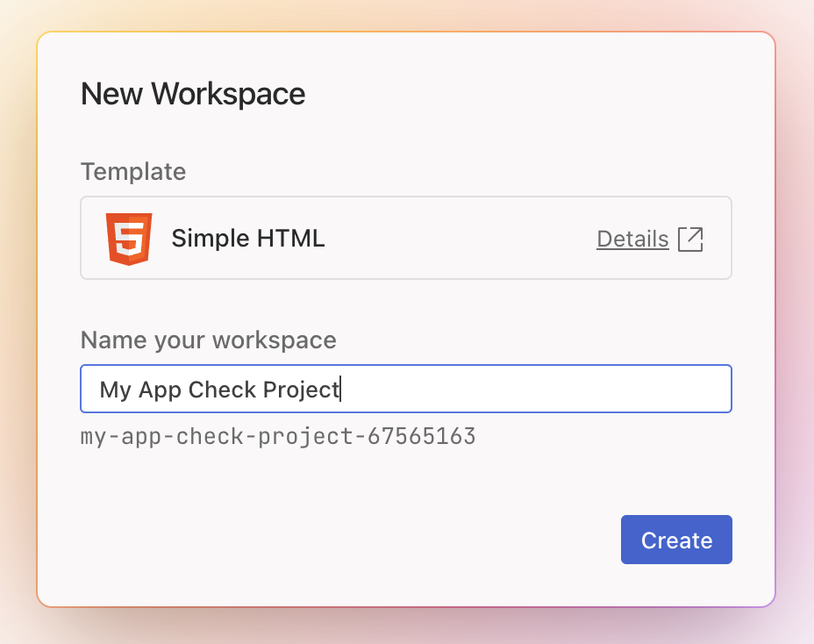Click the My App Check Project text box
Image resolution: width=814 pixels, height=644 pixels.
(x=405, y=388)
